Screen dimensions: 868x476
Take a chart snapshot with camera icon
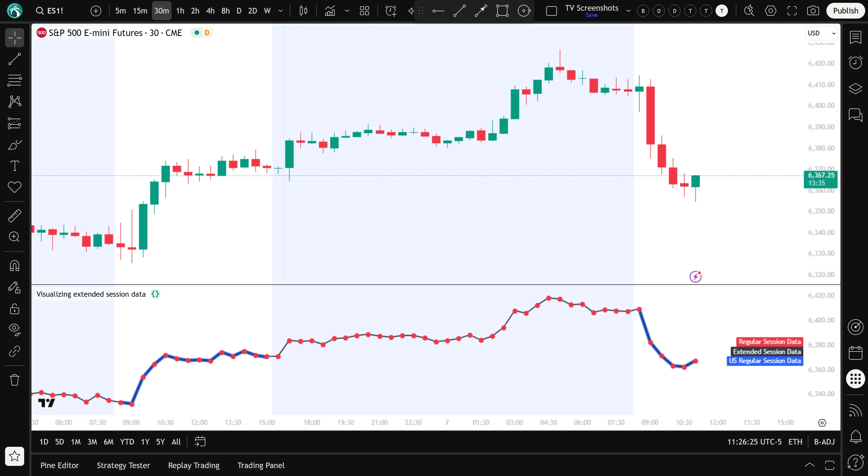coord(813,11)
